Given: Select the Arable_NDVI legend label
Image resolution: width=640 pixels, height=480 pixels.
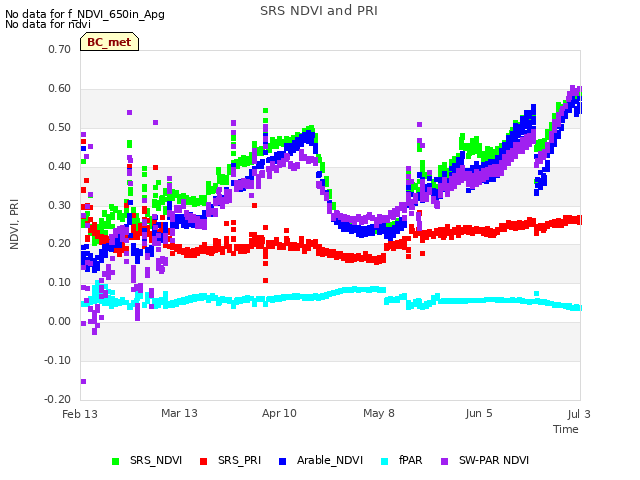Looking at the screenshot, I should [x=330, y=460].
